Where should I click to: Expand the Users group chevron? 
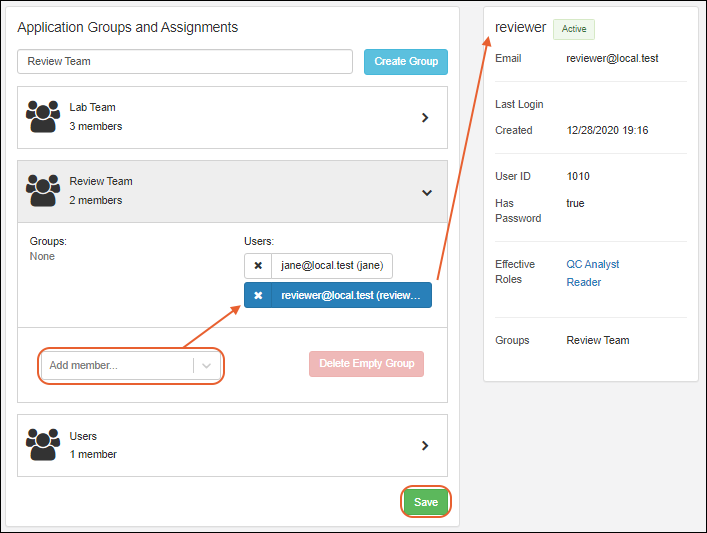pos(425,446)
